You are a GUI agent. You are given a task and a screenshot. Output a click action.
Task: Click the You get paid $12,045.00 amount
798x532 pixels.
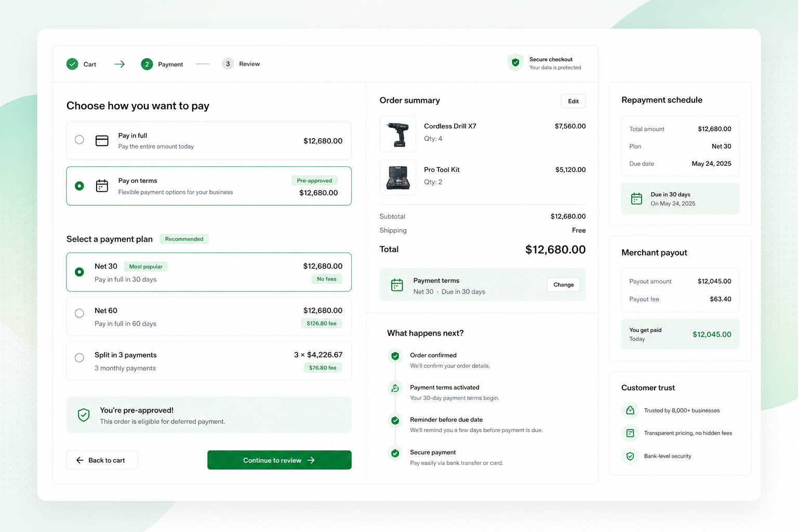point(712,335)
